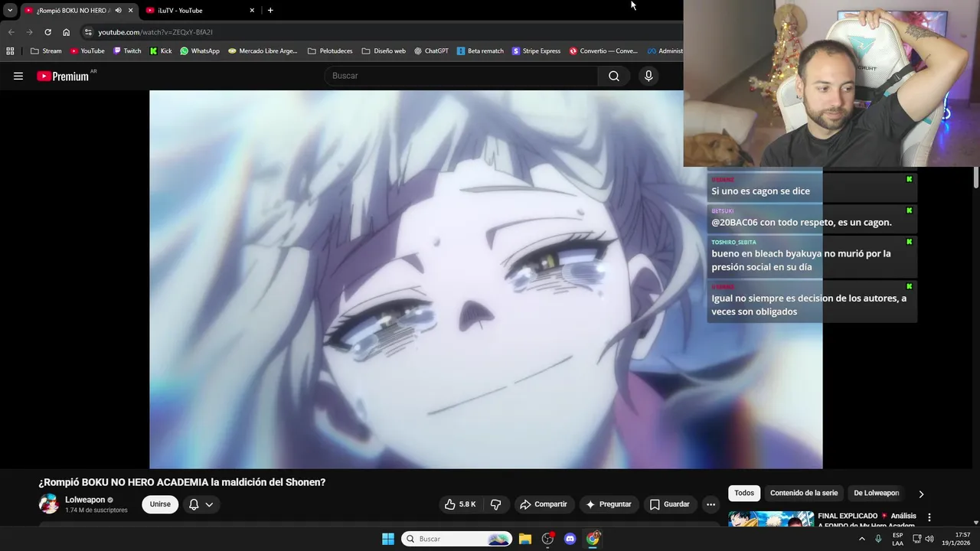Navigate back with browser back arrow
The image size is (980, 551).
pyautogui.click(x=11, y=32)
